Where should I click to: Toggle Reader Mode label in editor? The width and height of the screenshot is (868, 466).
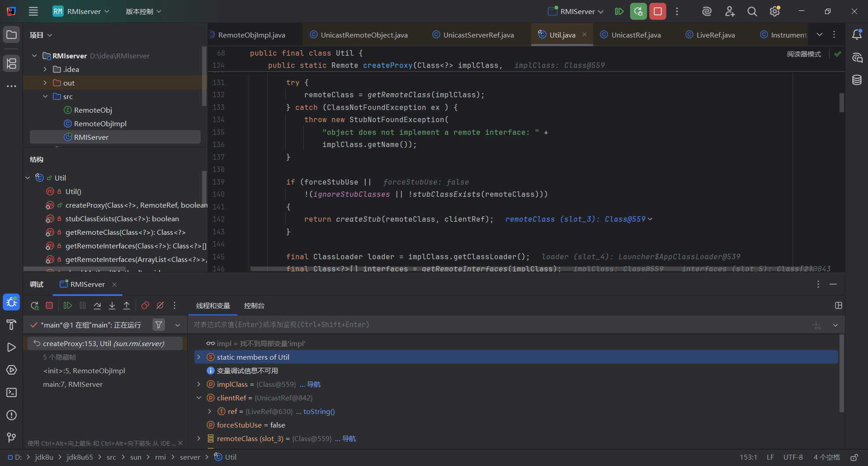pyautogui.click(x=804, y=54)
